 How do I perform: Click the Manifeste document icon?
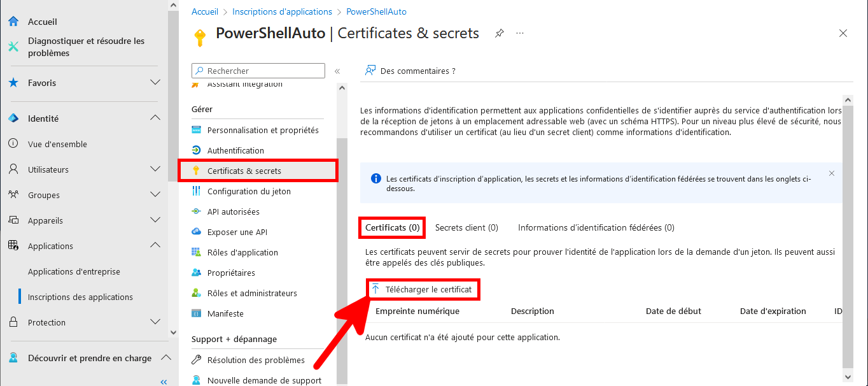pos(197,313)
